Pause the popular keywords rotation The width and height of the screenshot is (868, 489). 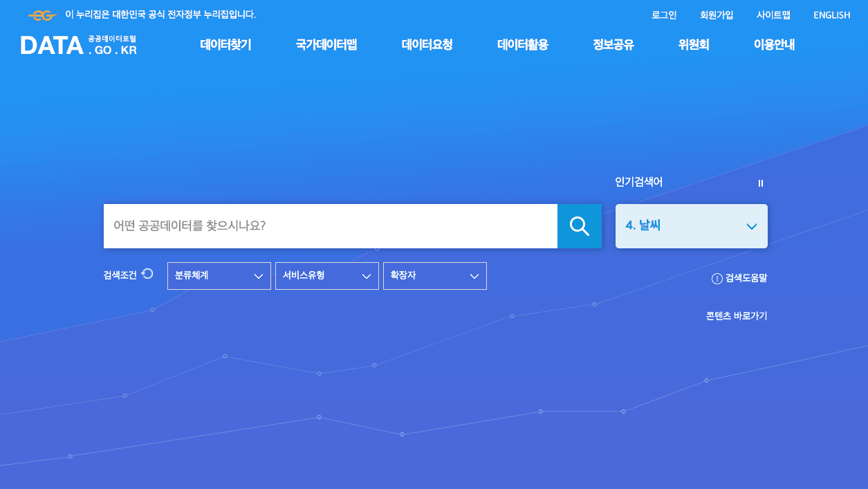(761, 183)
